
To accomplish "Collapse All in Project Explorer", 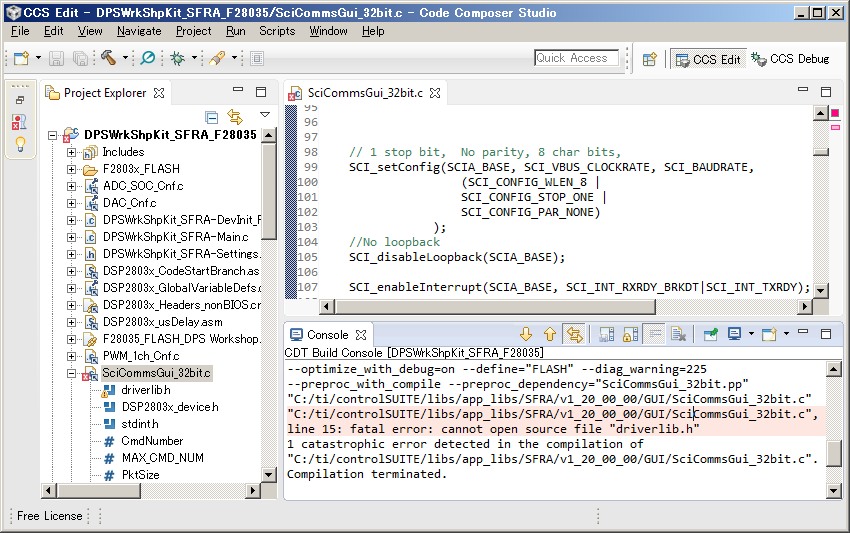I will (x=211, y=117).
